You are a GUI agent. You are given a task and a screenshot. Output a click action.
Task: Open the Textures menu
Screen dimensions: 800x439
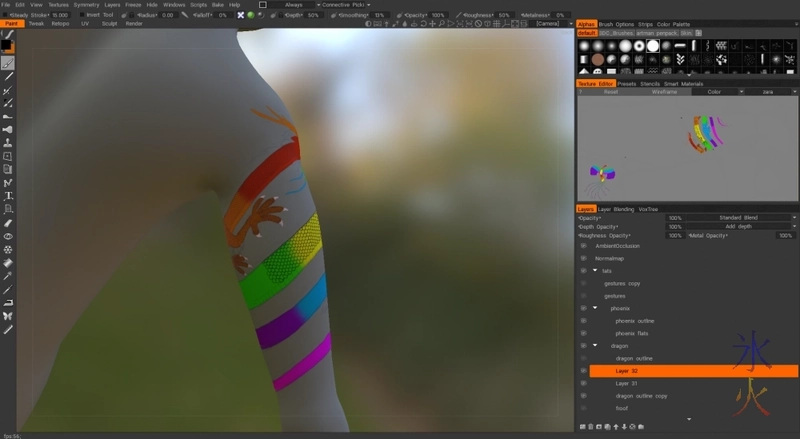pyautogui.click(x=57, y=5)
